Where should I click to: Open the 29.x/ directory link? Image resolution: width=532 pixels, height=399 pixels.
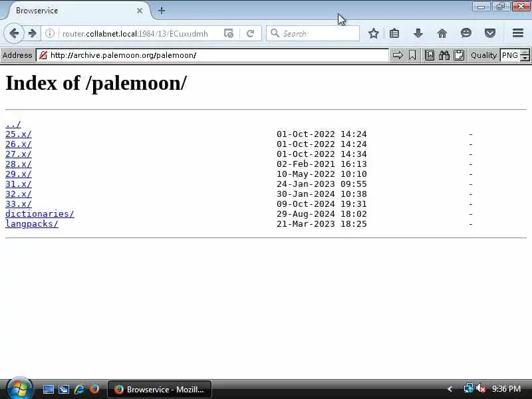pyautogui.click(x=19, y=174)
